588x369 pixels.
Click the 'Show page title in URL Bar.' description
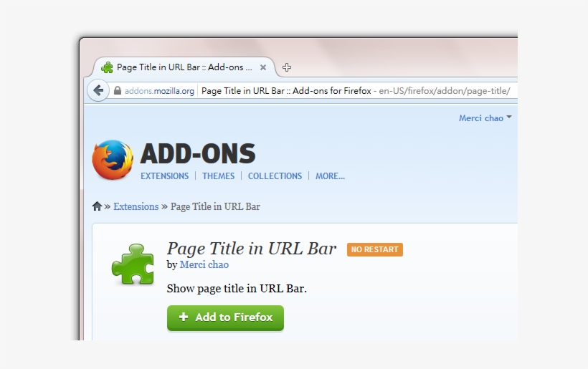(237, 289)
